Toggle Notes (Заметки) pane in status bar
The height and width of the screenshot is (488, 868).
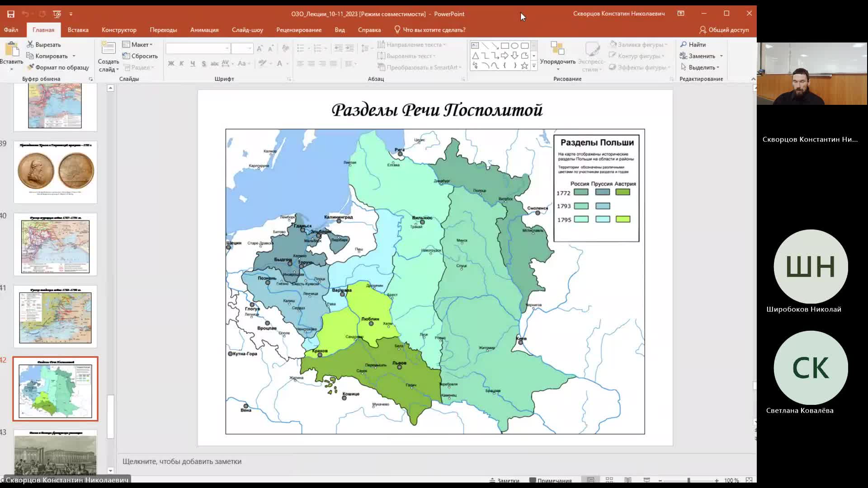click(x=504, y=480)
